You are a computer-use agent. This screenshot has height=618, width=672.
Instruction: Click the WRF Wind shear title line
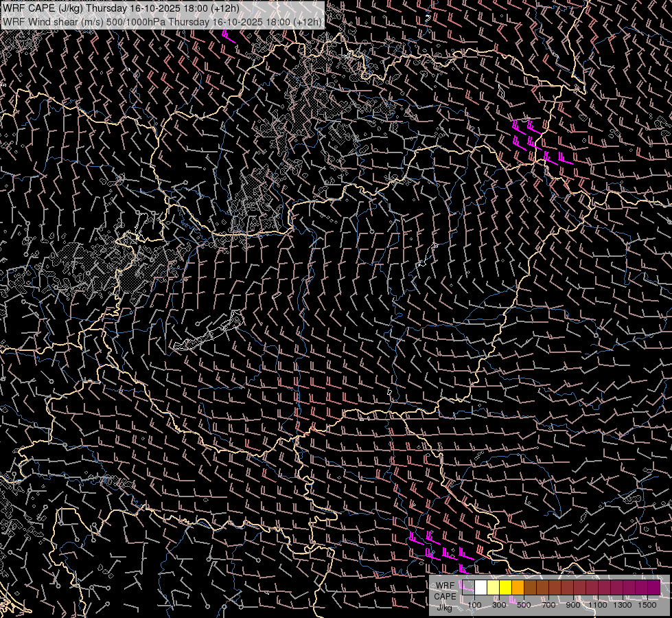click(162, 22)
